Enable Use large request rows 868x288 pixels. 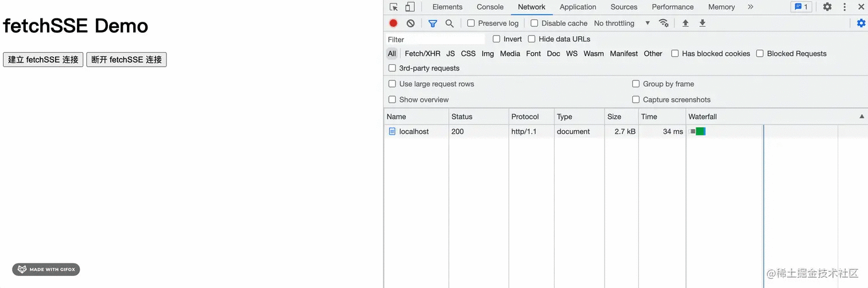tap(392, 84)
